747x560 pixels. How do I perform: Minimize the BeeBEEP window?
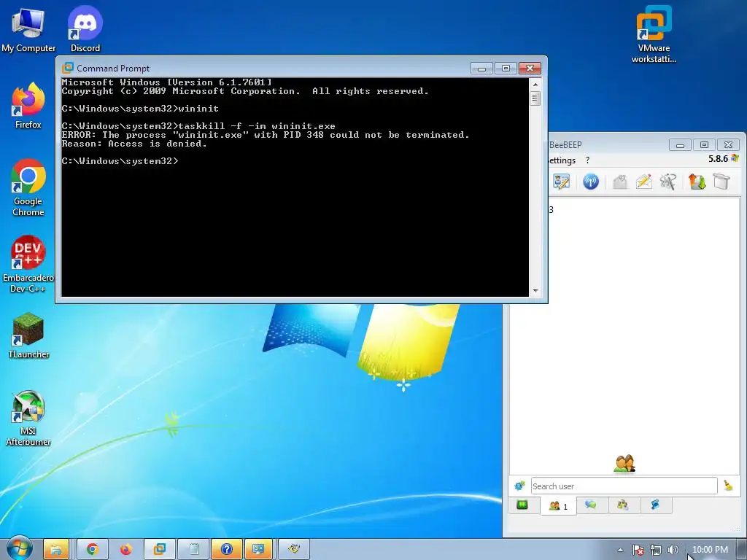[681, 145]
